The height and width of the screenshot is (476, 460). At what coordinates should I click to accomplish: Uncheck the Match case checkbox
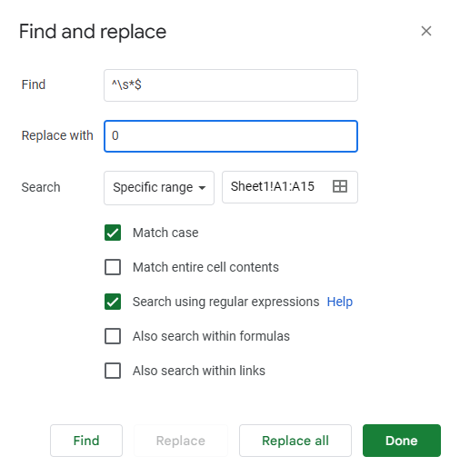point(113,233)
